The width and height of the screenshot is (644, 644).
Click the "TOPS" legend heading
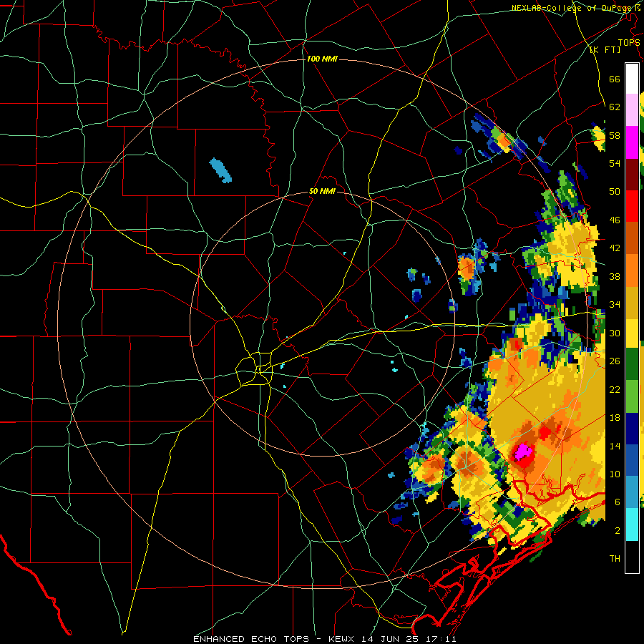(629, 43)
